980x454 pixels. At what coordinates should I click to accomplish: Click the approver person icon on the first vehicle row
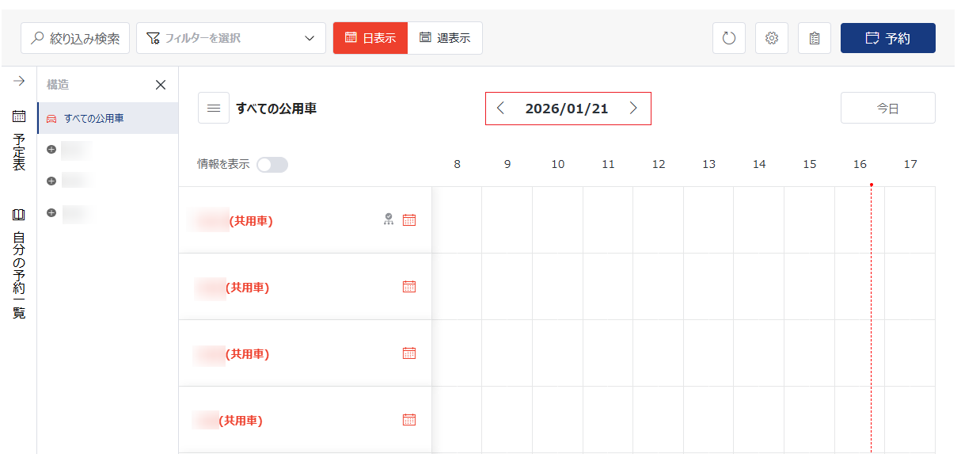coord(389,220)
